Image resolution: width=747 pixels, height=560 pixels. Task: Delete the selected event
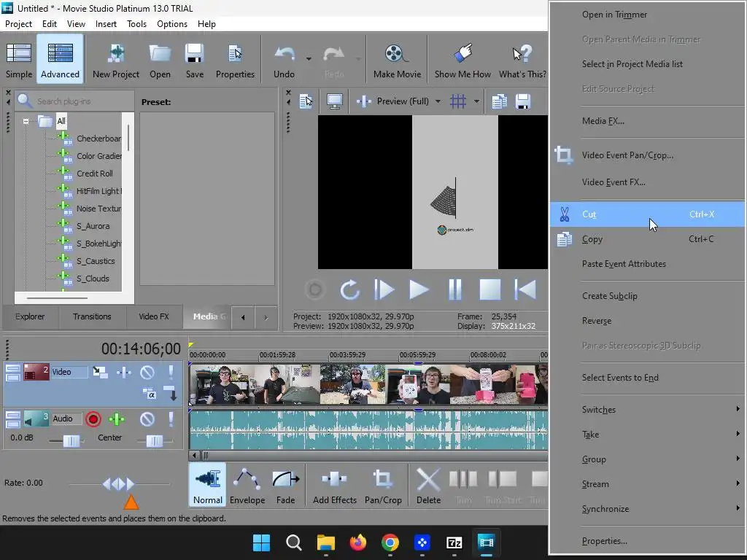tap(428, 485)
